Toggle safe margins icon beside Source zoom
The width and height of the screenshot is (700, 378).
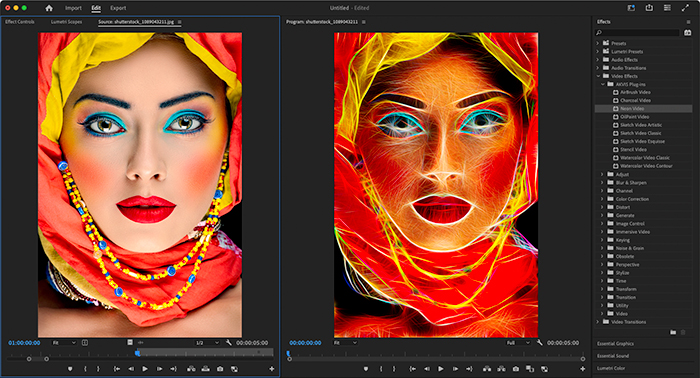(85, 343)
